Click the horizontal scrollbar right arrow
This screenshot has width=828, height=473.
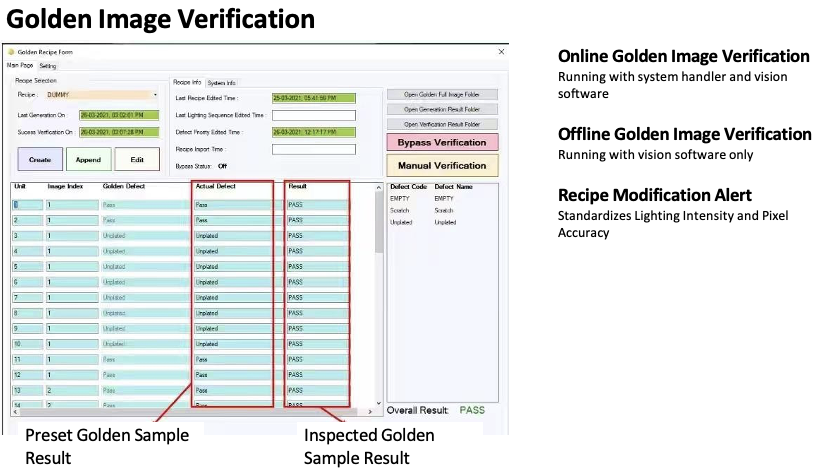(x=370, y=411)
